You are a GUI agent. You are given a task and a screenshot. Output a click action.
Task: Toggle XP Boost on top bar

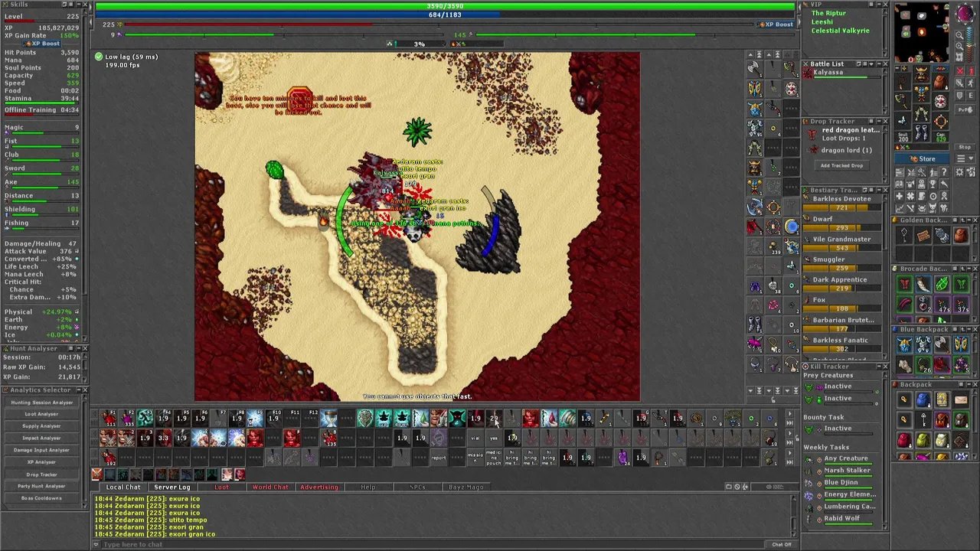(x=776, y=24)
